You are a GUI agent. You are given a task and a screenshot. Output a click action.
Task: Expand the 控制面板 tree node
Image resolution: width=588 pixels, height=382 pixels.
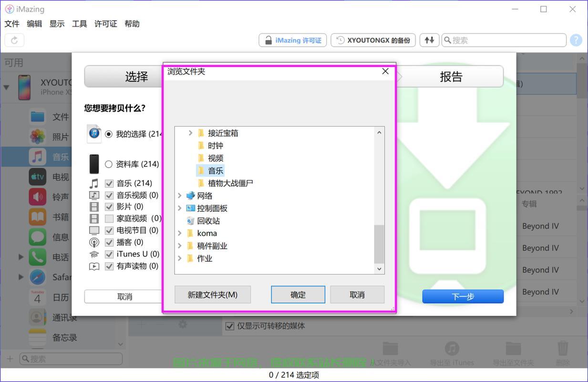(x=180, y=208)
